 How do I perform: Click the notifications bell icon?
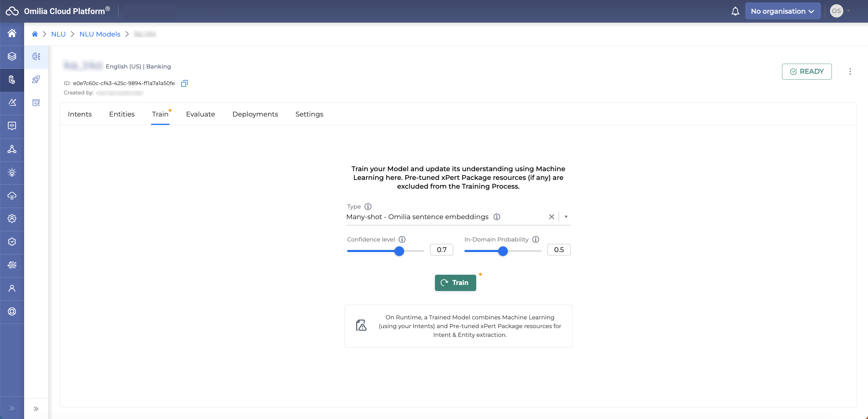coord(735,11)
